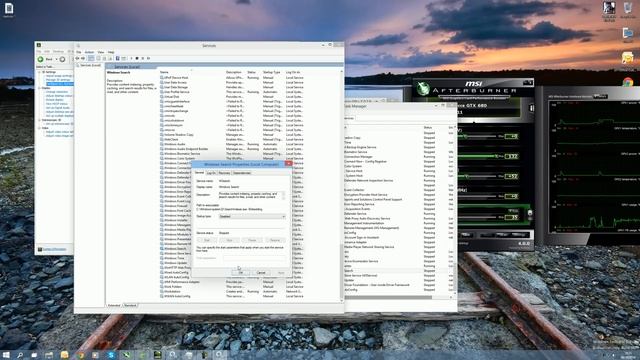Viewport: 640px width, 360px height.
Task: Click Cancel in Windows Search Properties
Action: 261,273
